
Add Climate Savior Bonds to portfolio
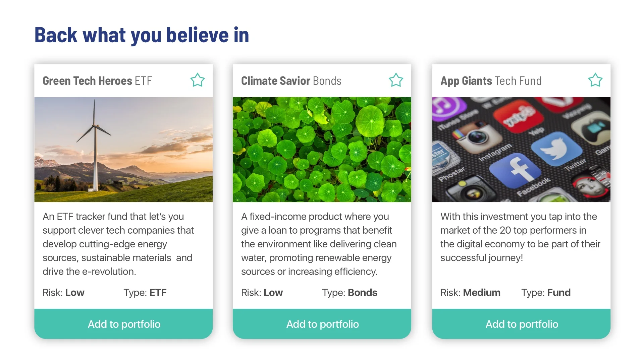(322, 324)
